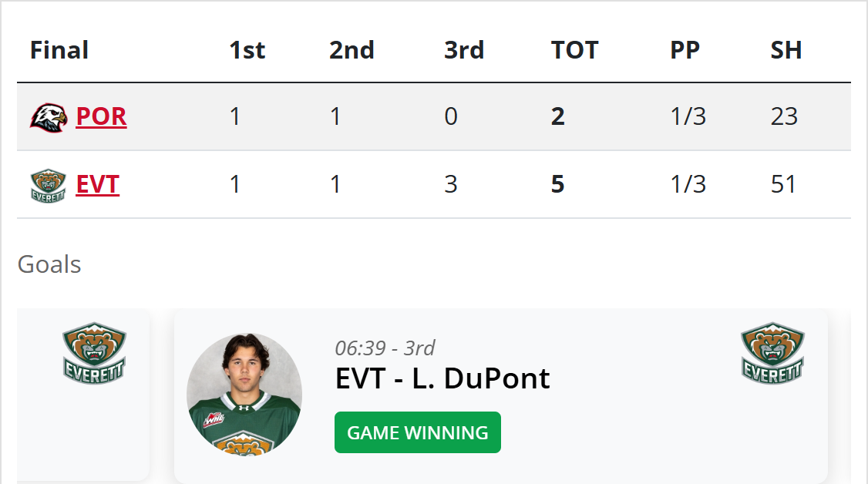868x484 pixels.
Task: Click the Final column header
Action: 59,50
